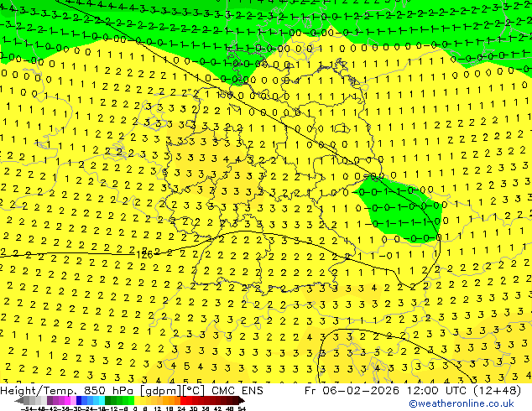This screenshot has width=532, height=411.
Task: Click the '[gdpm]' unit label
Action: pyautogui.click(x=161, y=391)
